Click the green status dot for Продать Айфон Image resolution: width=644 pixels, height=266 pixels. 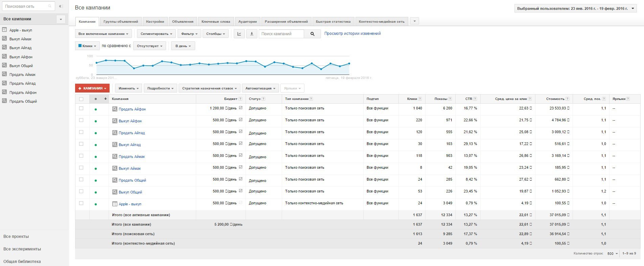[x=96, y=109]
